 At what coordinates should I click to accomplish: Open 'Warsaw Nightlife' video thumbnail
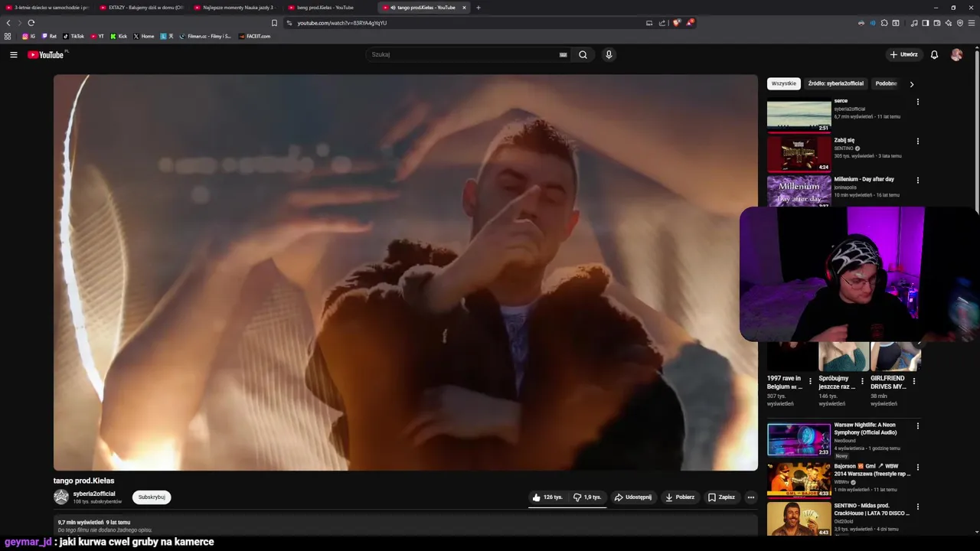799,439
